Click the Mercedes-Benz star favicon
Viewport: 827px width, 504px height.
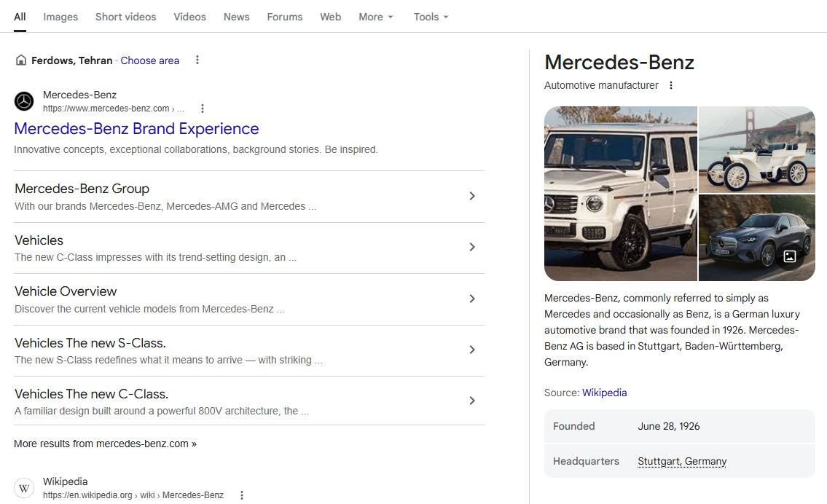(24, 101)
